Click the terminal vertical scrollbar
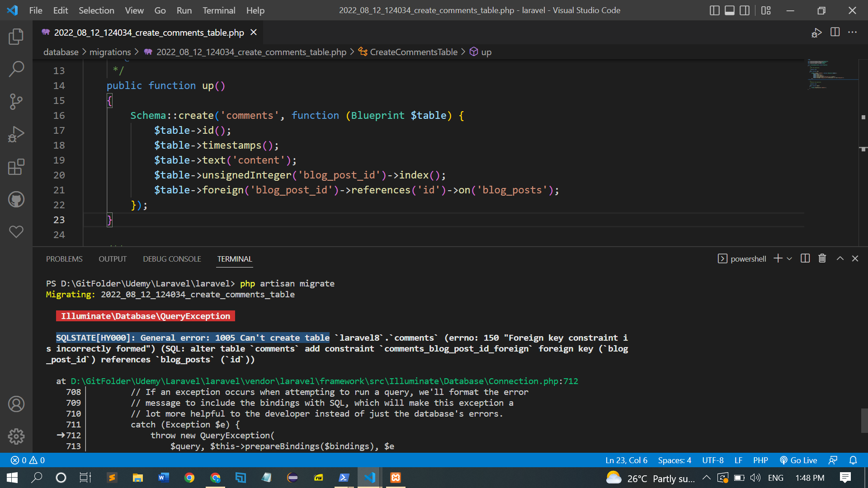Screen dimensions: 868x488 click(x=864, y=420)
